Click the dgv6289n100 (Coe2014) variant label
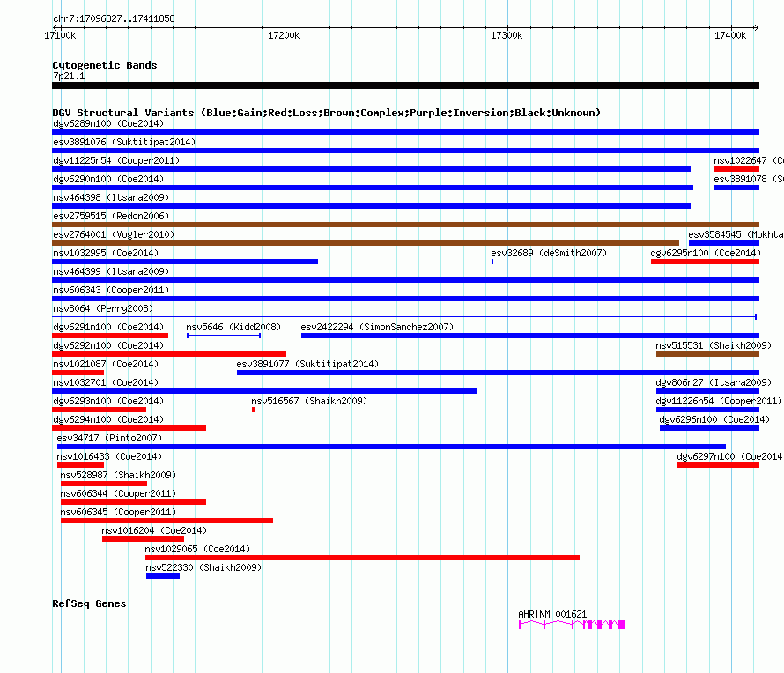The height and width of the screenshot is (673, 784). tap(108, 123)
